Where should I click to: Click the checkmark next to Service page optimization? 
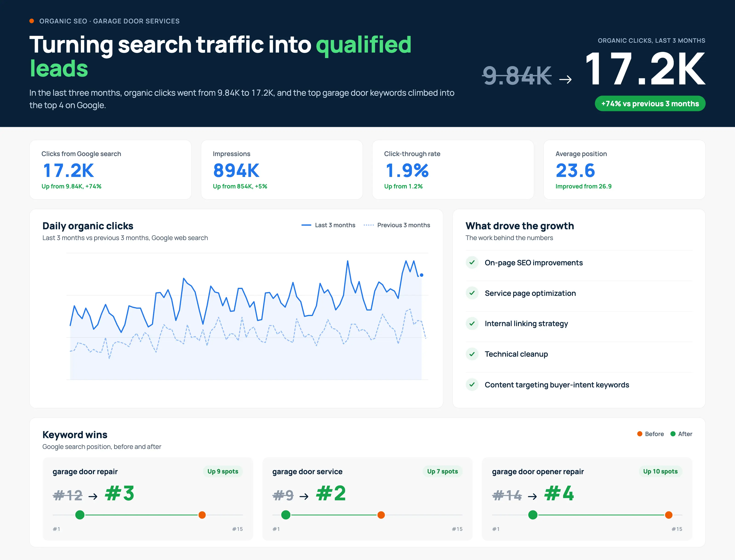(472, 293)
